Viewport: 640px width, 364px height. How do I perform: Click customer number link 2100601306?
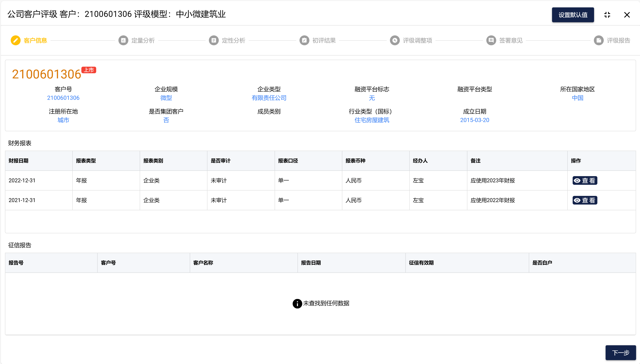point(63,98)
